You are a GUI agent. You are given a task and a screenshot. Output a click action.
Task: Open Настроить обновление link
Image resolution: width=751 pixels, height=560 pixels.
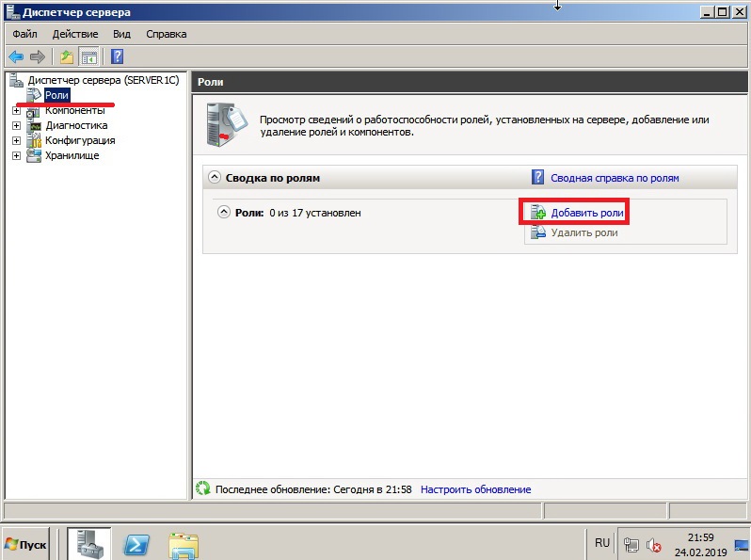[475, 489]
